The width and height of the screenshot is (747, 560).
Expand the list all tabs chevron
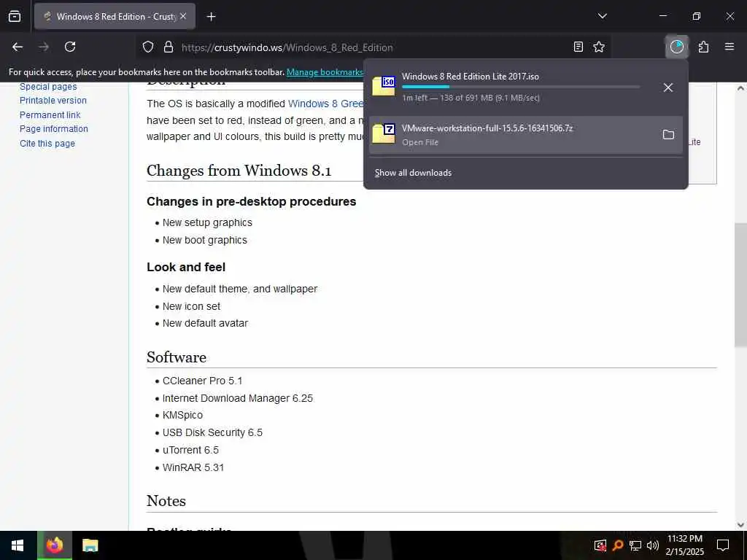pyautogui.click(x=602, y=16)
